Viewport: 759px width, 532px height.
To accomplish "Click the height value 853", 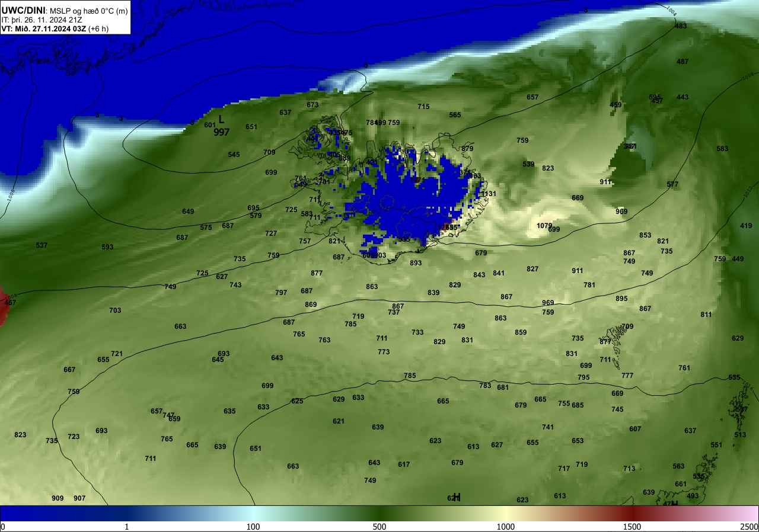I will tap(645, 235).
